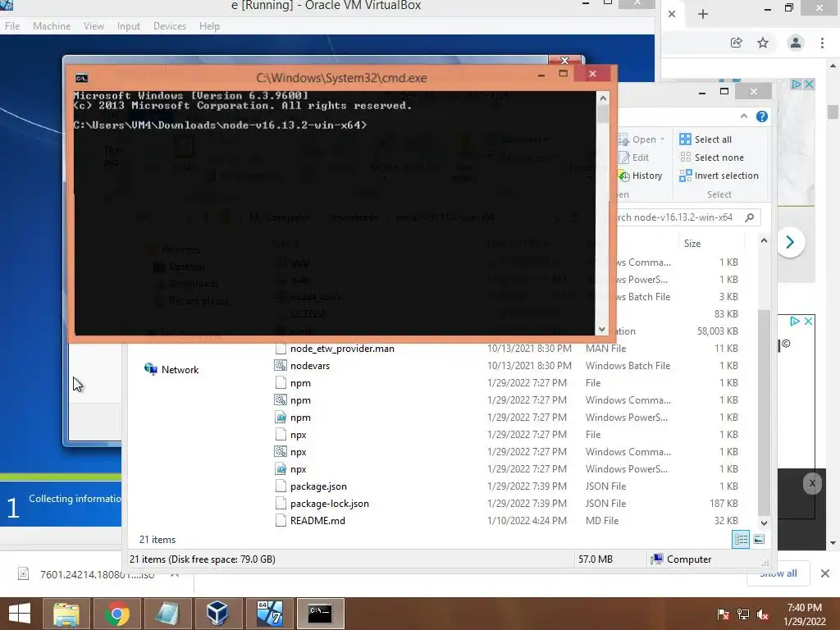Click the README.md file icon
Viewport: 840px width, 630px height.
[281, 521]
